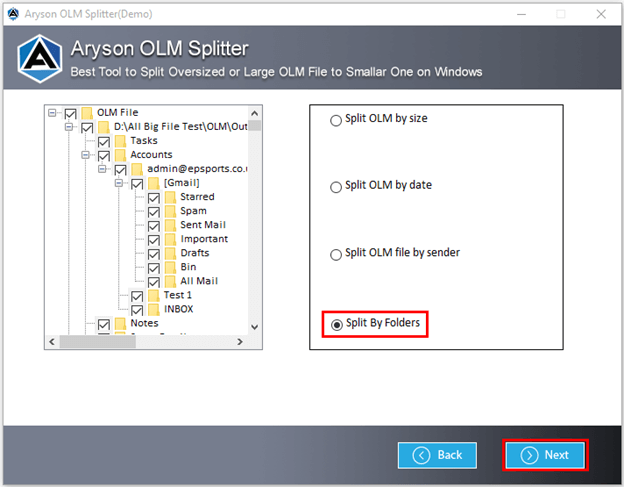This screenshot has height=487, width=624.
Task: Choose Split OLM file by sender
Action: click(x=336, y=254)
